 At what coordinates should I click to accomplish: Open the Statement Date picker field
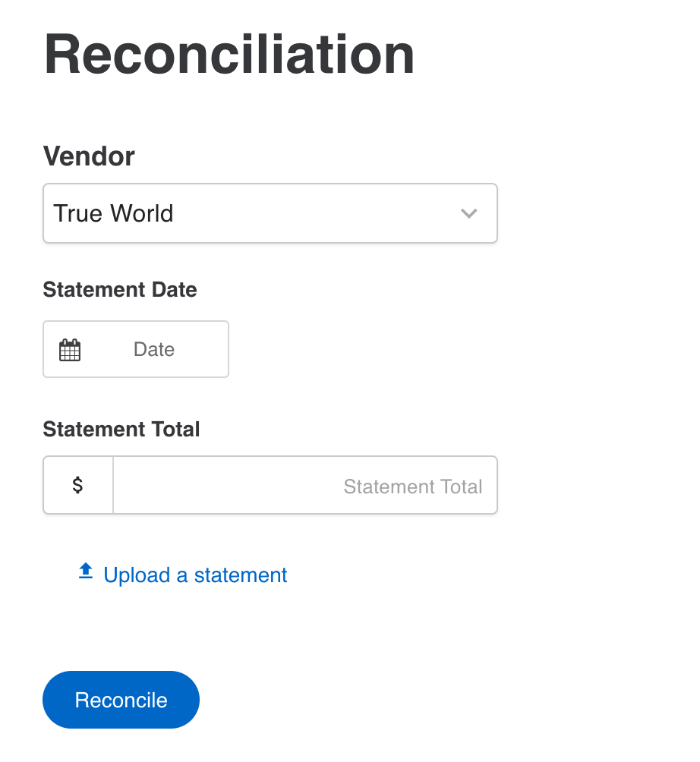136,349
